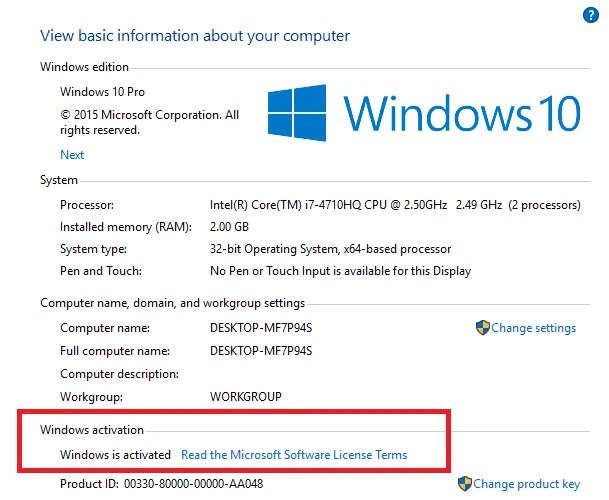Click the Computer name value DESKTOP-MF7P94S

point(261,328)
